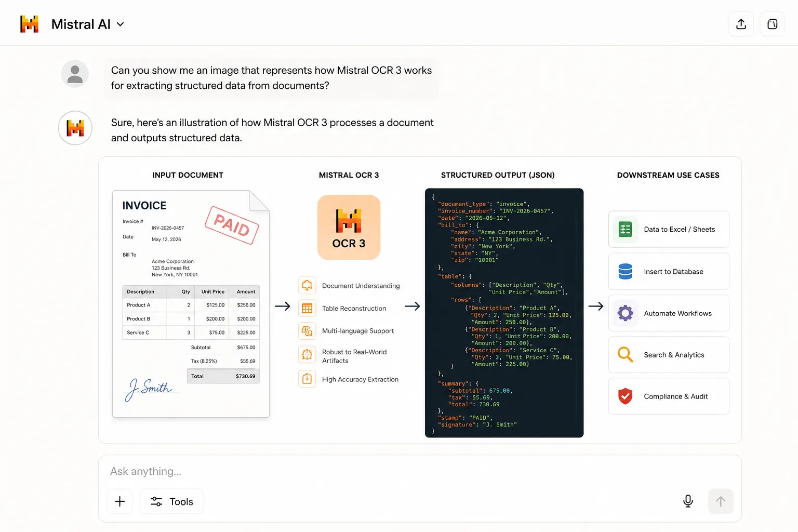
Task: Click the "Document Understanding" text
Action: point(361,286)
